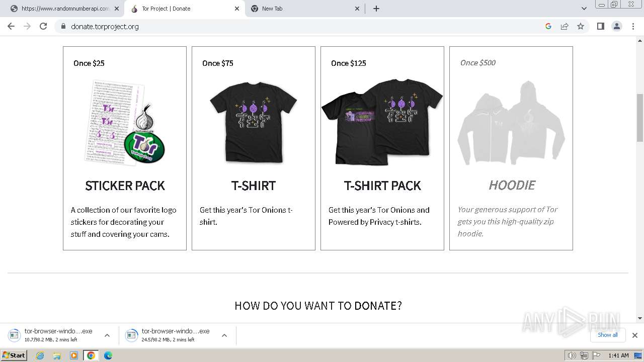
Task: Click the scrollbar down arrow
Action: 640,318
